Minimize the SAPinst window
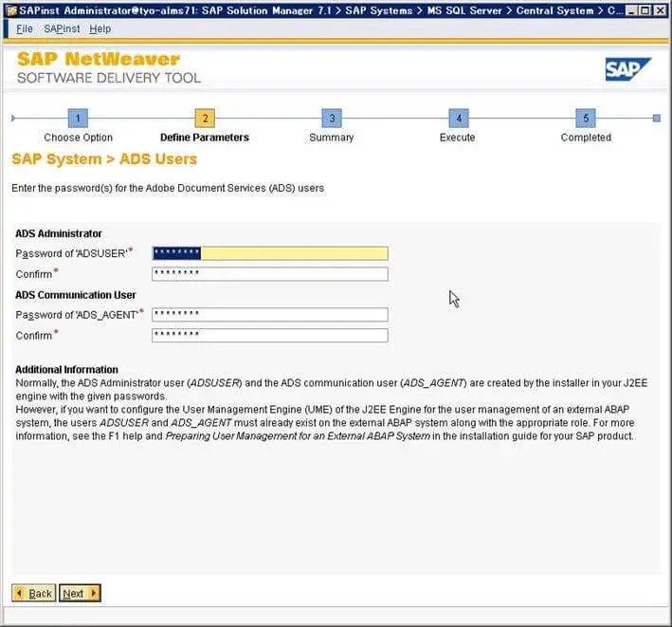The width and height of the screenshot is (672, 627). click(x=631, y=10)
